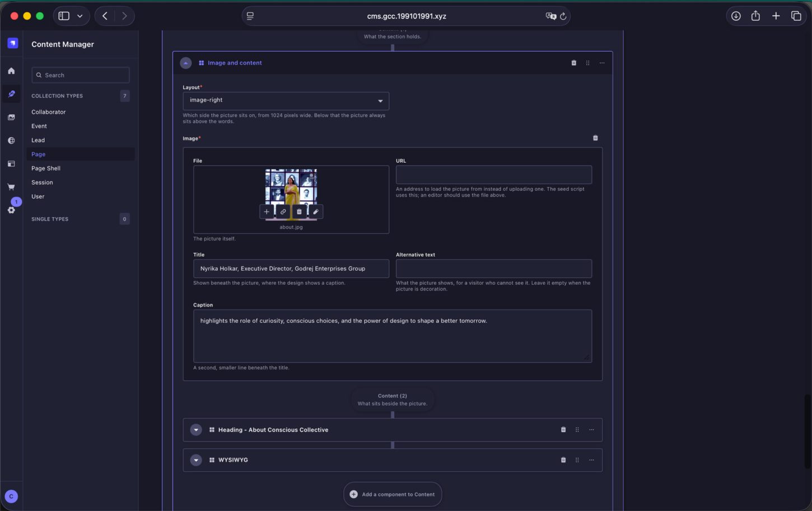This screenshot has height=511, width=812.
Task: Open user profile avatar C
Action: click(11, 496)
